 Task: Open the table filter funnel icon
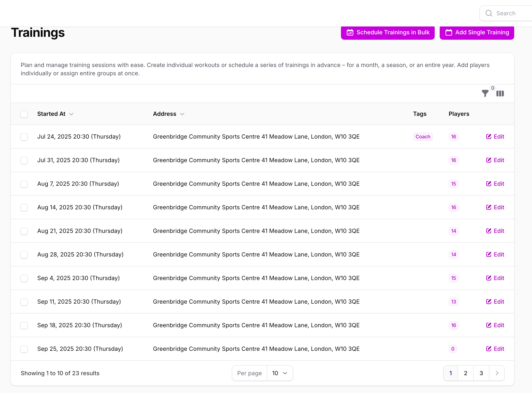coord(485,93)
